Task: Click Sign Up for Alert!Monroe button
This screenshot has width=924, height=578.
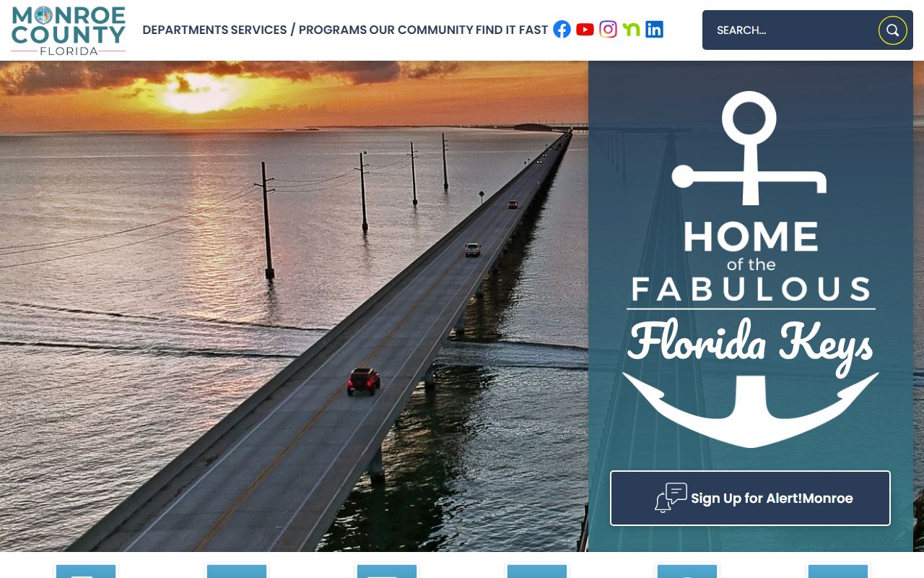Action: point(750,499)
